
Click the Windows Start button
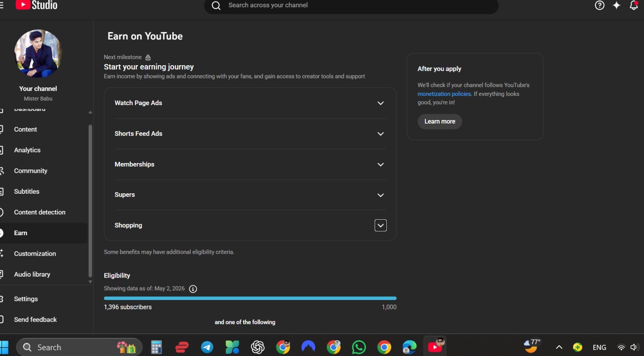4,347
